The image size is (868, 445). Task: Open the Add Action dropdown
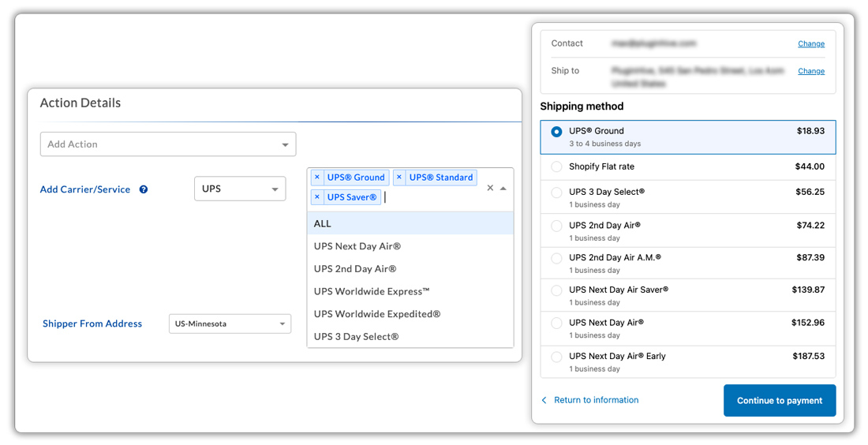click(168, 144)
